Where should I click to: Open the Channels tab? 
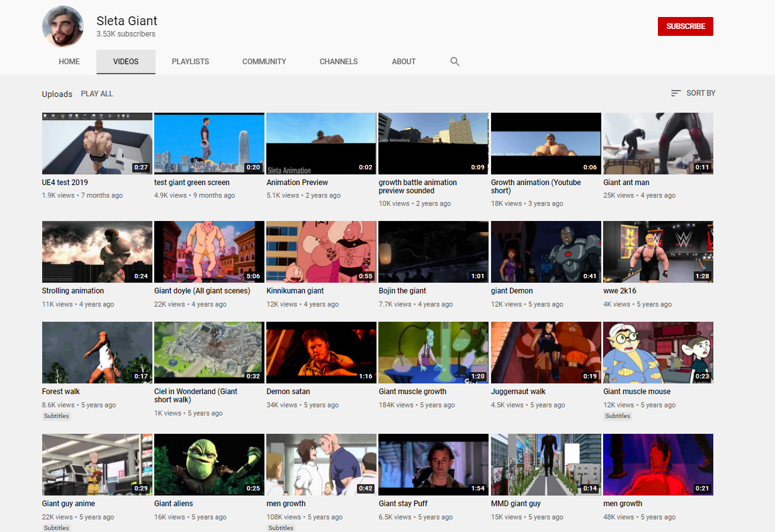coord(339,62)
